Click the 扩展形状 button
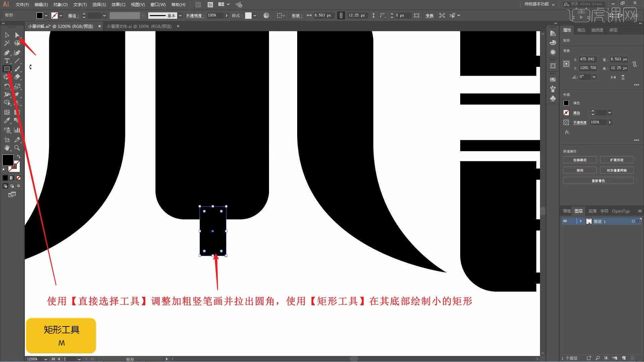The height and width of the screenshot is (362, 644). tap(616, 160)
